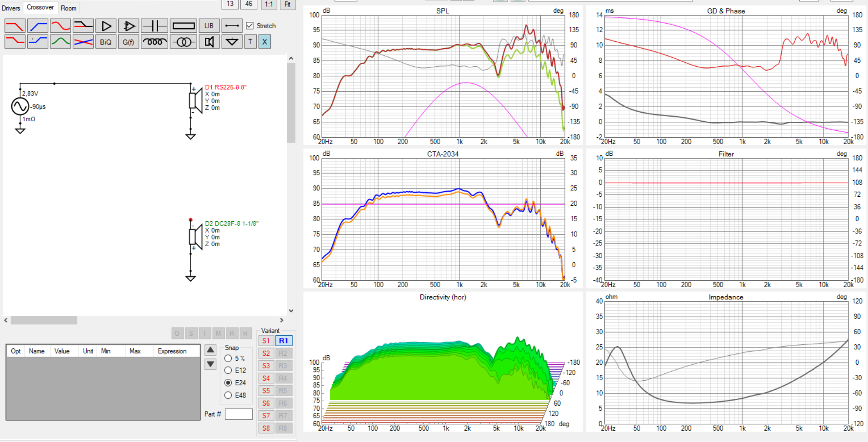The height and width of the screenshot is (442, 868).
Task: Select the E12 snap series
Action: click(x=228, y=370)
